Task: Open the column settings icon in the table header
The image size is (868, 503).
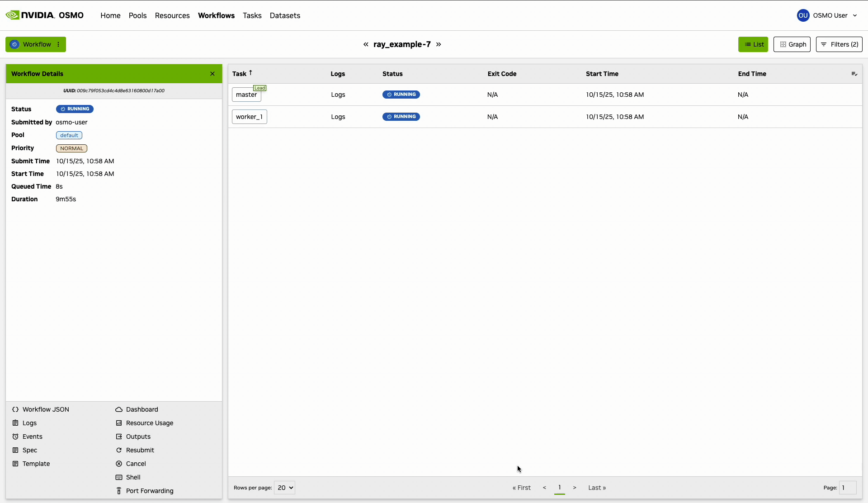Action: [x=854, y=74]
